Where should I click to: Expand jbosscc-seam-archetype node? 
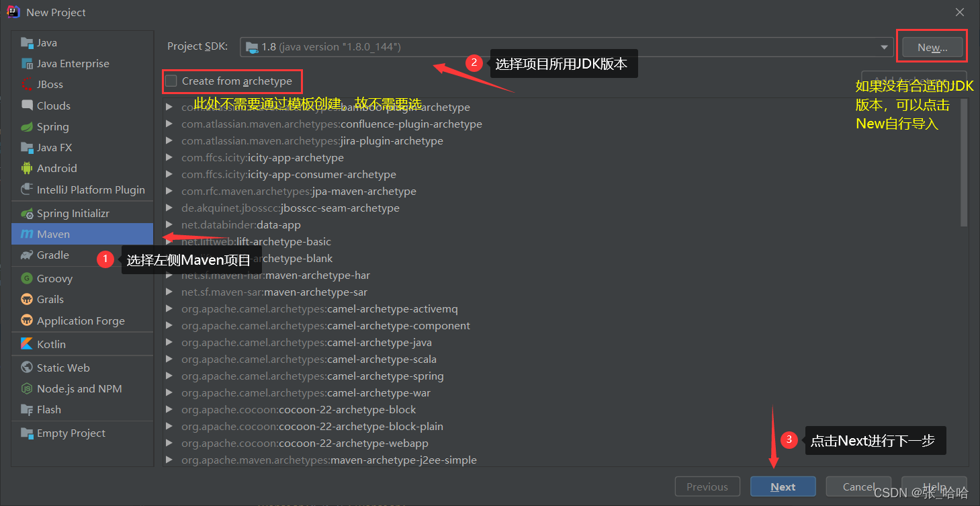point(169,208)
